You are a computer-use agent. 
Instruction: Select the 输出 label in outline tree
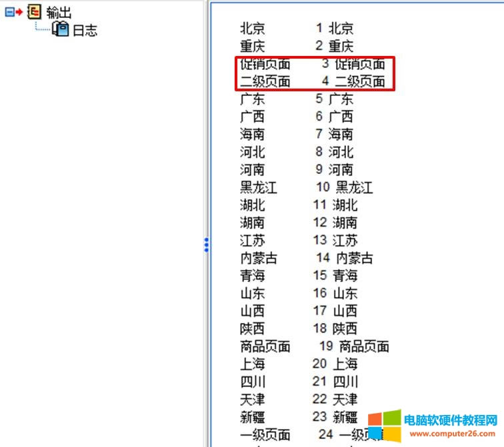59,13
